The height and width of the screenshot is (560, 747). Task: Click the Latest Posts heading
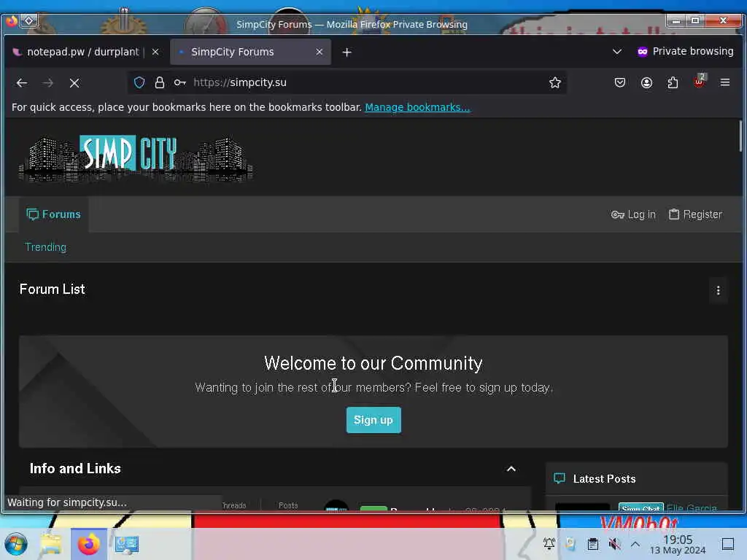click(604, 479)
